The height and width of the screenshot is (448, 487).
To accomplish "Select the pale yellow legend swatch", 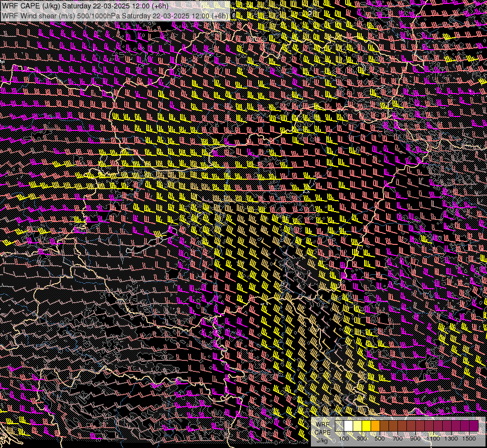I will point(358,426).
